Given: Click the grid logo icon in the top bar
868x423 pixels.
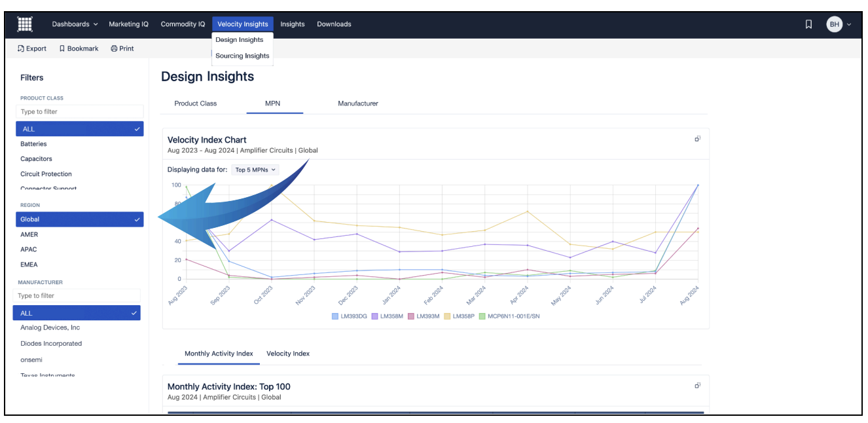Looking at the screenshot, I should coord(25,24).
